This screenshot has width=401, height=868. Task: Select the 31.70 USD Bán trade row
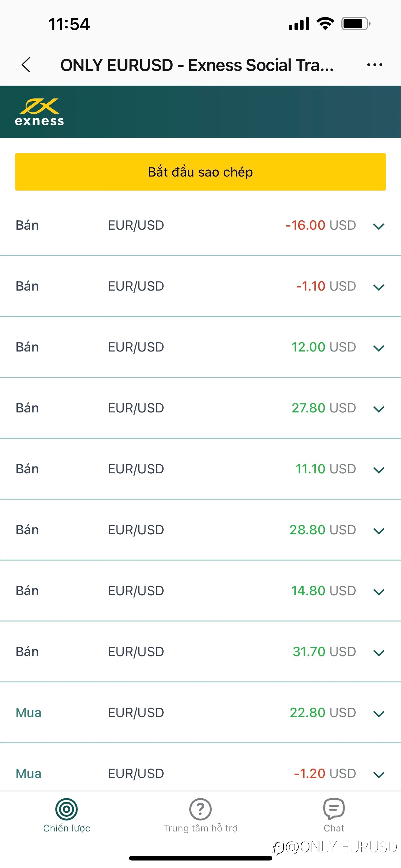[x=200, y=652]
